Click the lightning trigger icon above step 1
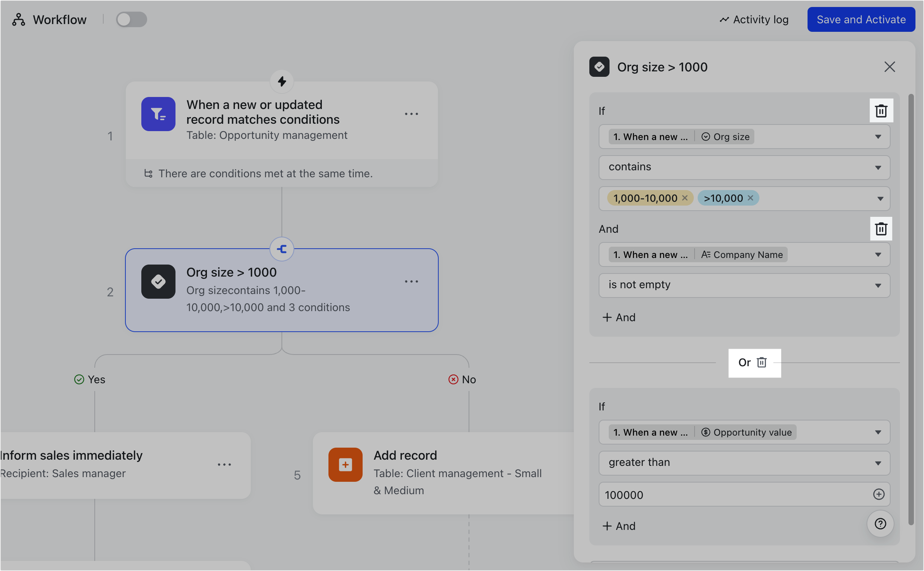Image resolution: width=924 pixels, height=571 pixels. (282, 81)
